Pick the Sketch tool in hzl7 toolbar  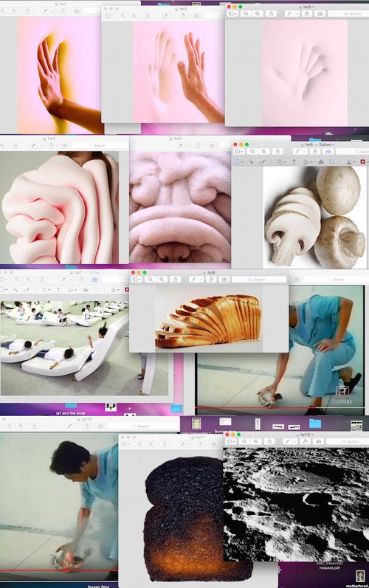tap(27, 290)
